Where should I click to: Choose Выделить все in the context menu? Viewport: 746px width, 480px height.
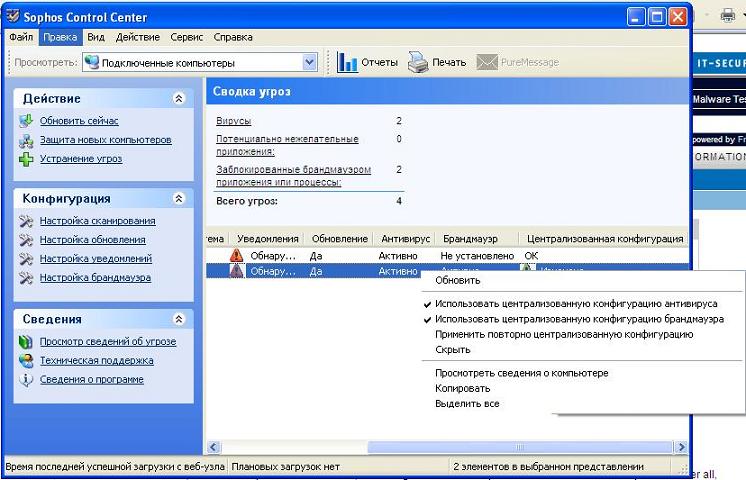coord(467,403)
